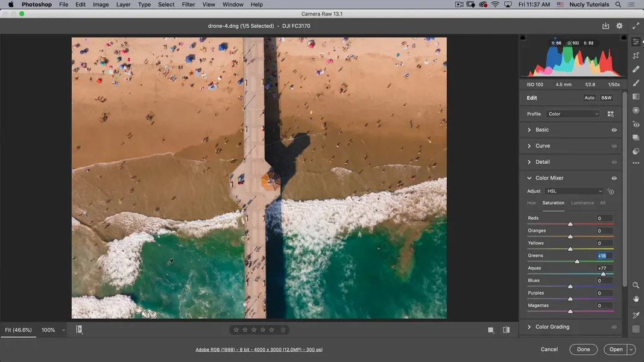644x362 pixels.
Task: Open the Adobe RGB workflow options link
Action: [259, 350]
